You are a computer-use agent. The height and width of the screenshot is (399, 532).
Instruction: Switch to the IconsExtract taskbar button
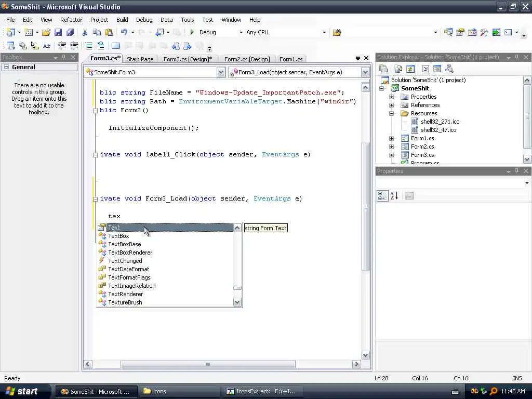click(x=263, y=391)
